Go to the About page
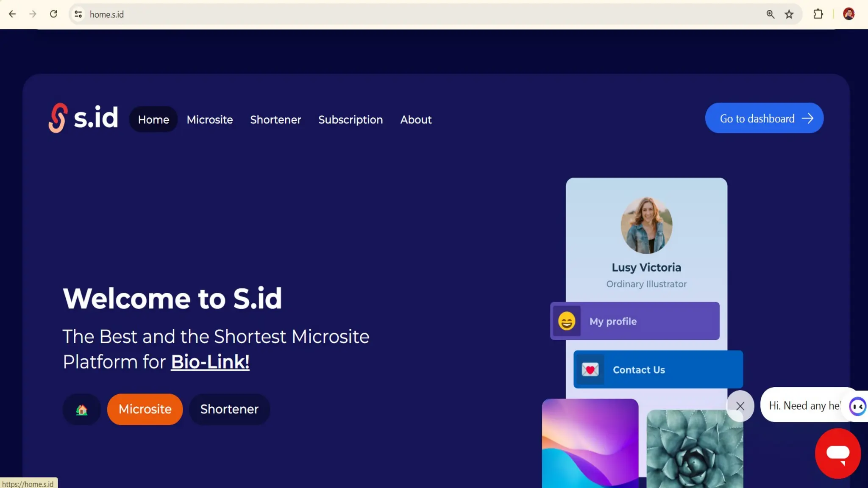 click(416, 119)
